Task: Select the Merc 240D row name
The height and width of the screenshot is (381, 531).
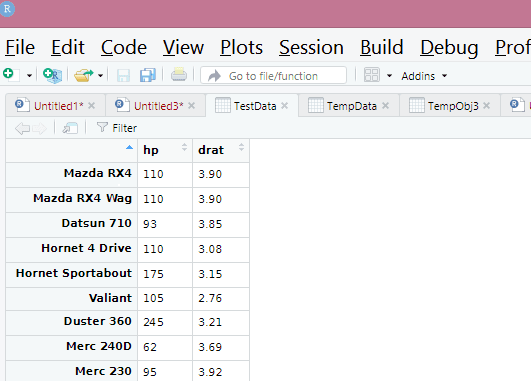Action: pyautogui.click(x=99, y=346)
